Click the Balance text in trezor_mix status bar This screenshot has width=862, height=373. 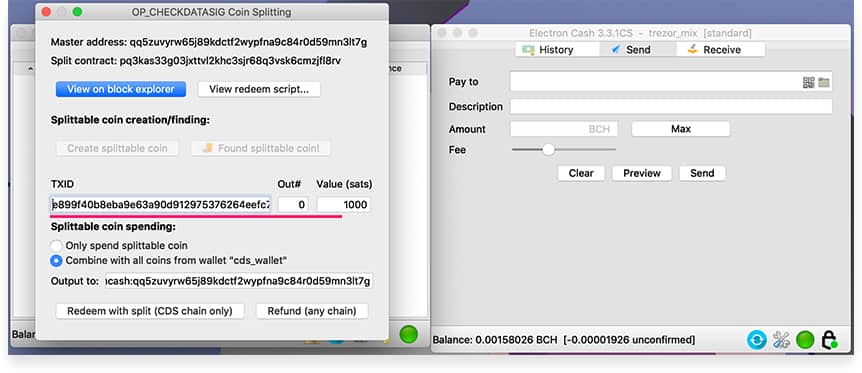tap(564, 340)
